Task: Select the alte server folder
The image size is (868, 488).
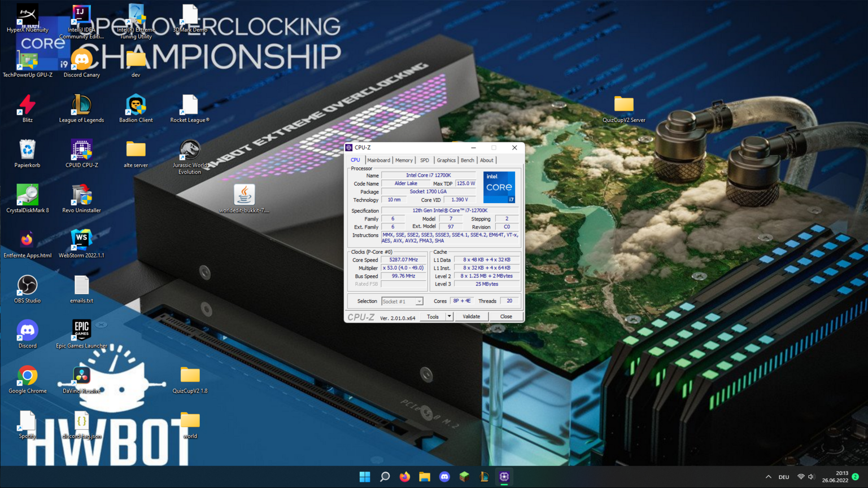Action: tap(136, 154)
